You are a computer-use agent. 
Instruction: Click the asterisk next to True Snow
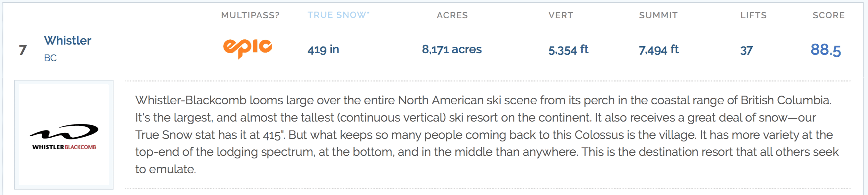click(x=368, y=13)
